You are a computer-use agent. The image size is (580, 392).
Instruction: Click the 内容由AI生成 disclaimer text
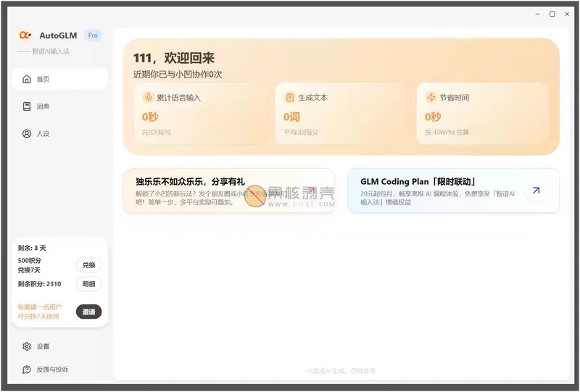click(341, 370)
